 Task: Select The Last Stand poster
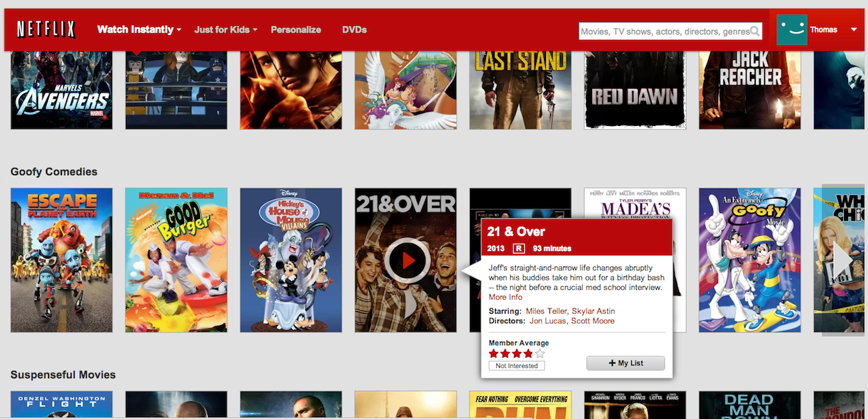coord(521,89)
